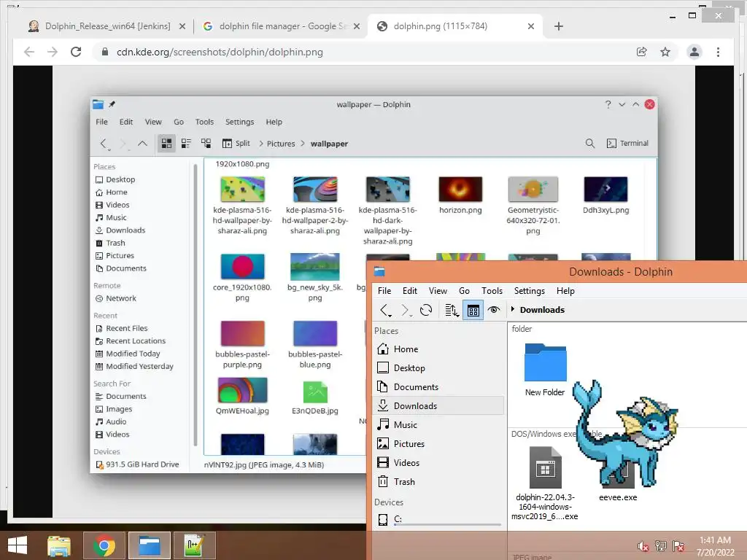Select Home in Downloads window Places panel

pyautogui.click(x=438, y=349)
